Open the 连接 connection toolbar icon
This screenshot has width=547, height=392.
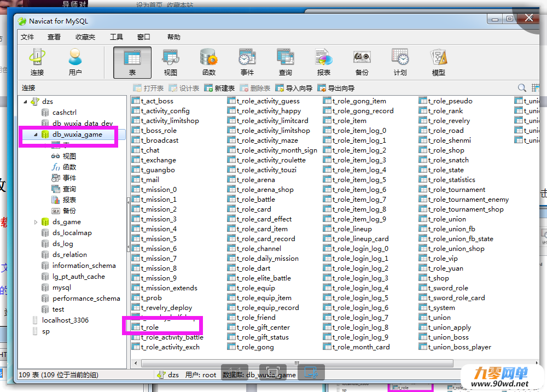pos(37,62)
